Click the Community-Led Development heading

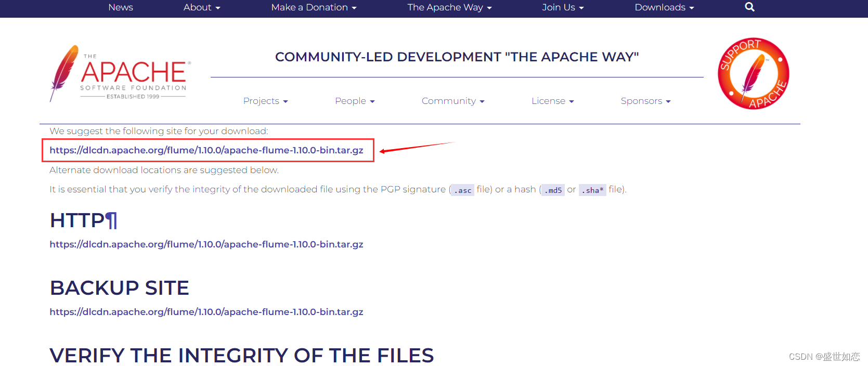457,57
